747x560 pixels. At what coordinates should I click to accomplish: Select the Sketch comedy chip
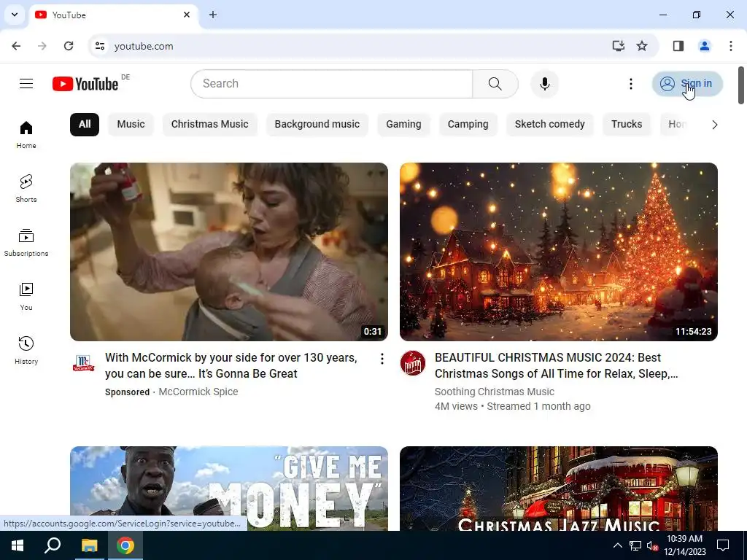[550, 124]
